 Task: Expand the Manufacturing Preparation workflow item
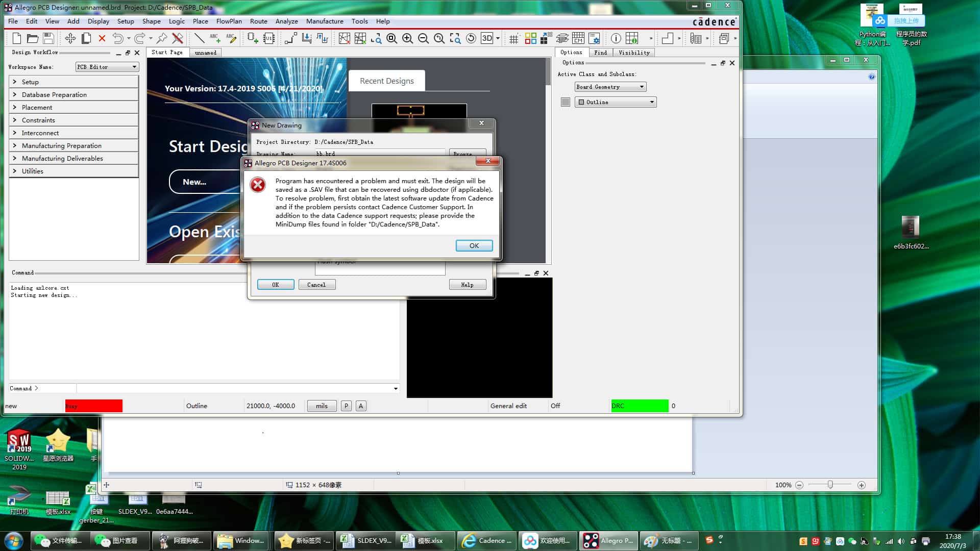click(73, 145)
